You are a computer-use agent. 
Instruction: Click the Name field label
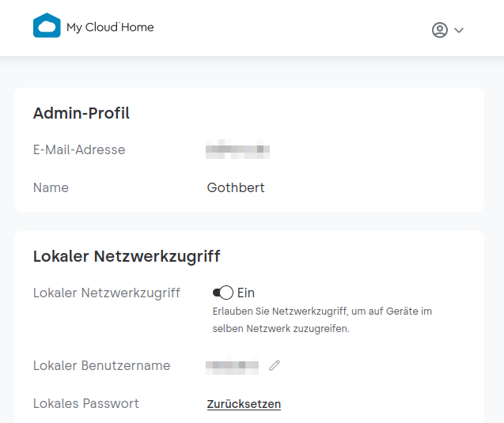(x=51, y=187)
